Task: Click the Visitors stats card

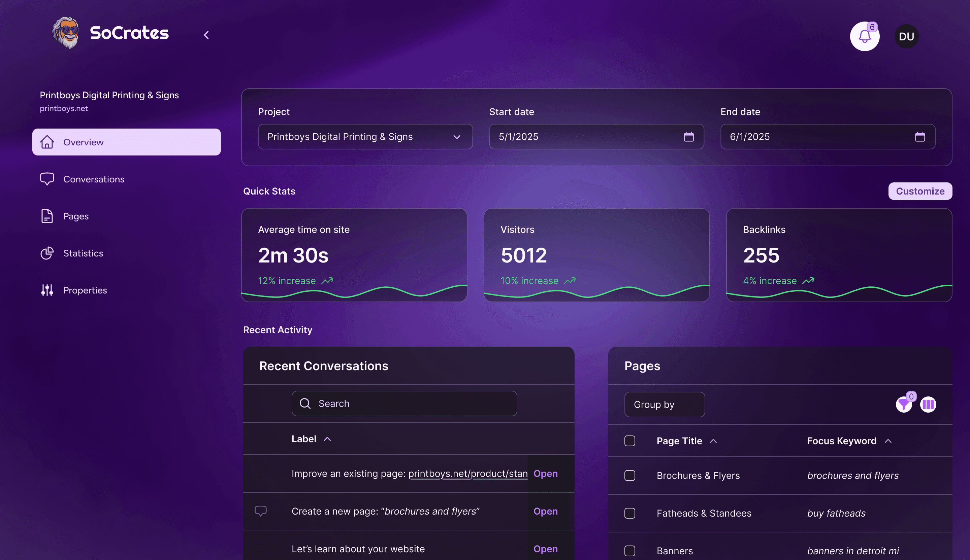Action: (x=596, y=255)
